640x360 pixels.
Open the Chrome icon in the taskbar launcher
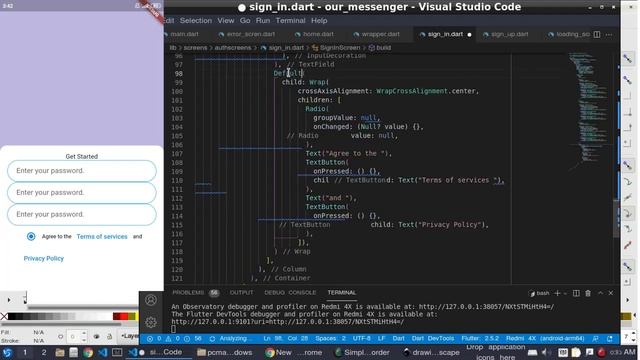tap(88, 352)
